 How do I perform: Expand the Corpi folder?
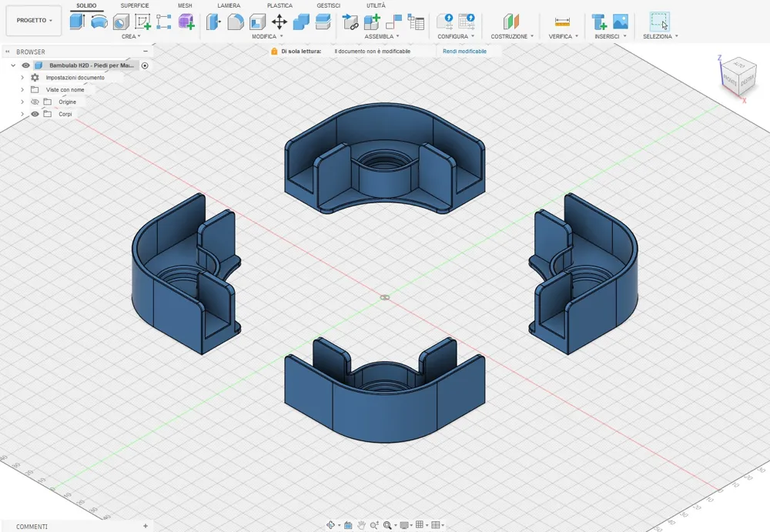tap(22, 114)
